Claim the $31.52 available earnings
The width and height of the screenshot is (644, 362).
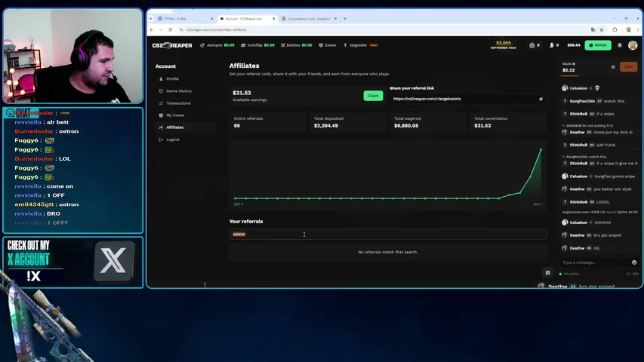tap(373, 96)
